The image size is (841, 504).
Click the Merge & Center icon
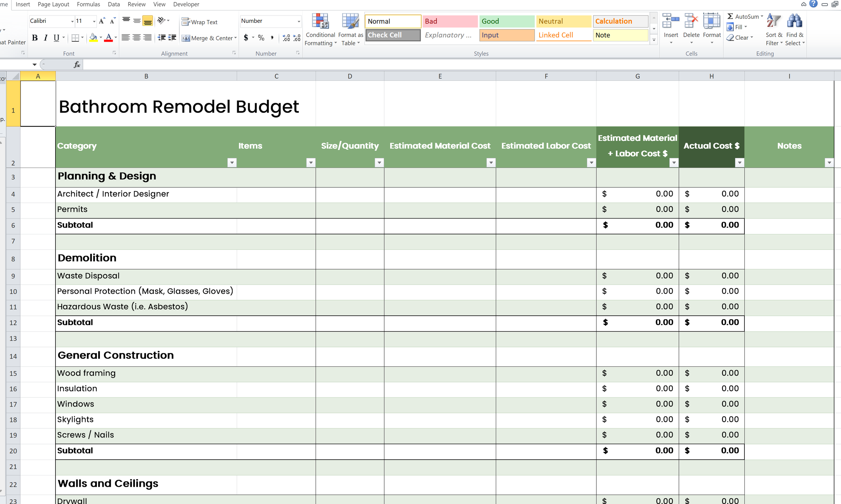[186, 38]
